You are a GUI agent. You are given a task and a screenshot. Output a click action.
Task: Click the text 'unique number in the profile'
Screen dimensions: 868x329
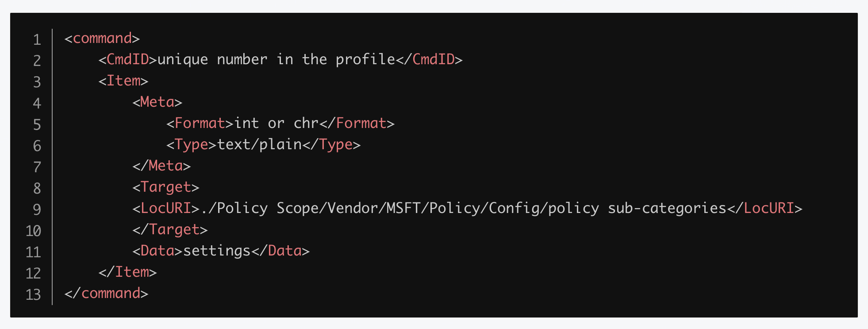tap(276, 60)
